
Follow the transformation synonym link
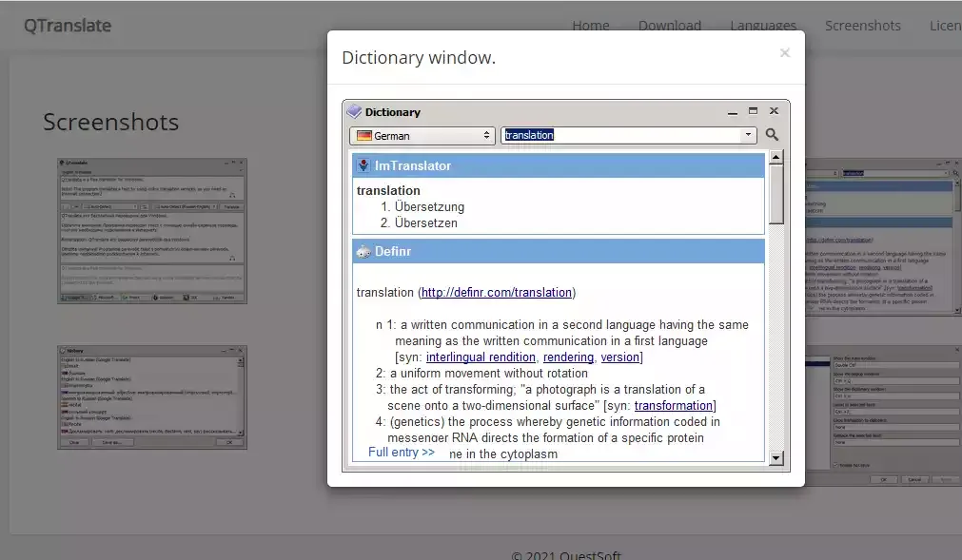(673, 406)
